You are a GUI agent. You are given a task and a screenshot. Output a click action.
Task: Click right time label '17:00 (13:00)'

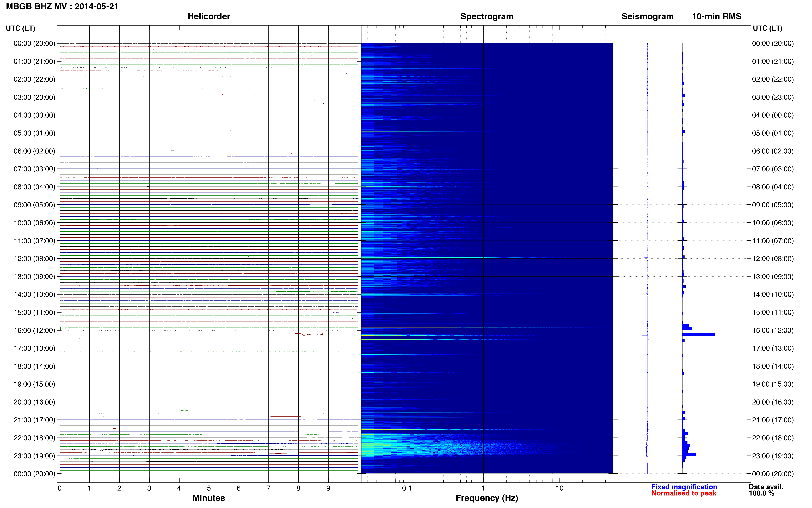pyautogui.click(x=773, y=348)
